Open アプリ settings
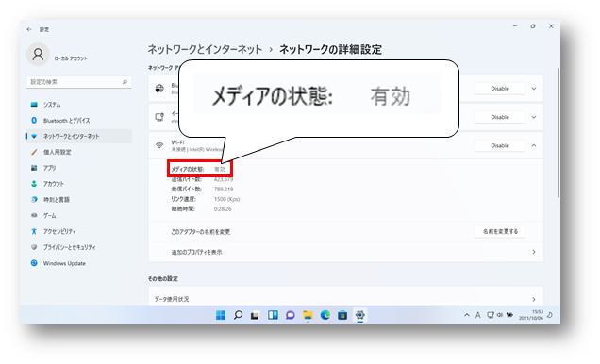Viewport: 600px width, 364px height. coord(79,168)
